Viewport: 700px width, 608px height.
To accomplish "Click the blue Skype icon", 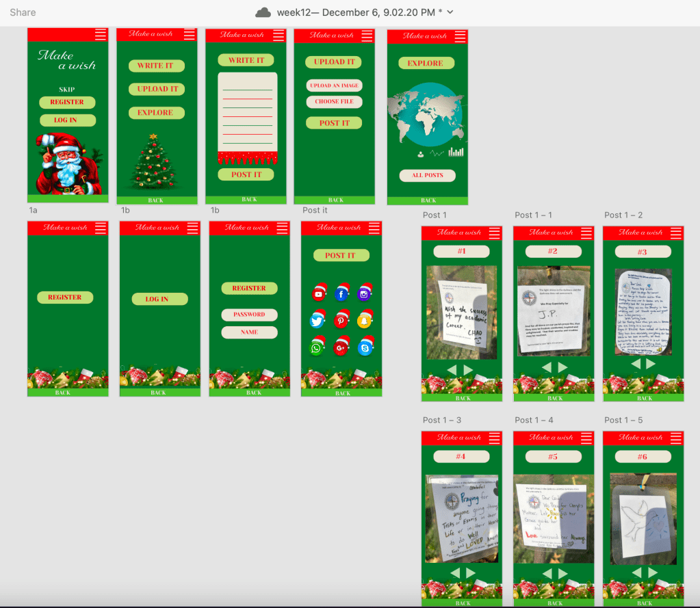I will 365,348.
